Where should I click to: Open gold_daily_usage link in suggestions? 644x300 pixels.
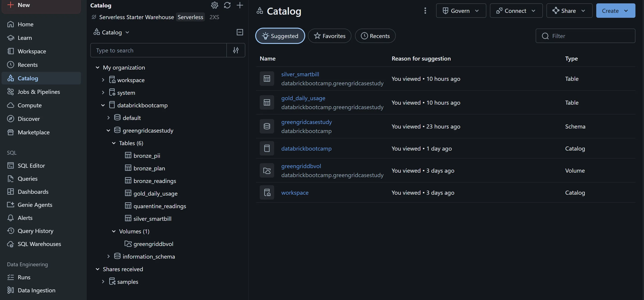click(x=303, y=98)
